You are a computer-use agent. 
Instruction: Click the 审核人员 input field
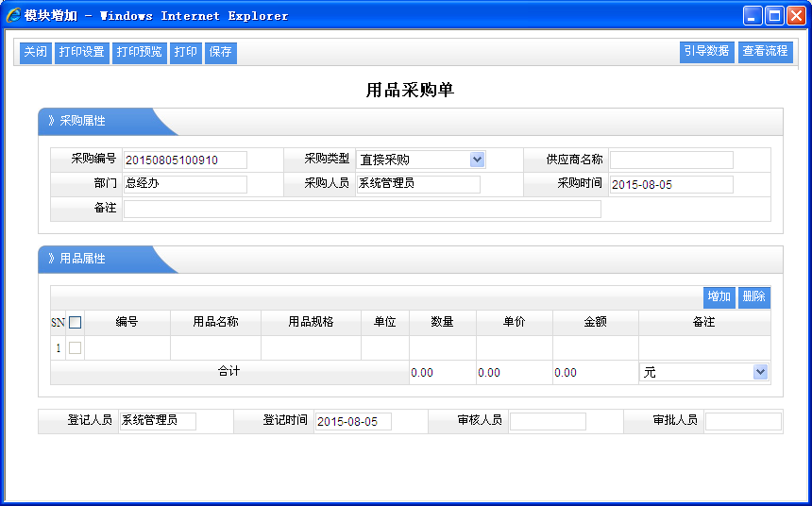tap(548, 421)
